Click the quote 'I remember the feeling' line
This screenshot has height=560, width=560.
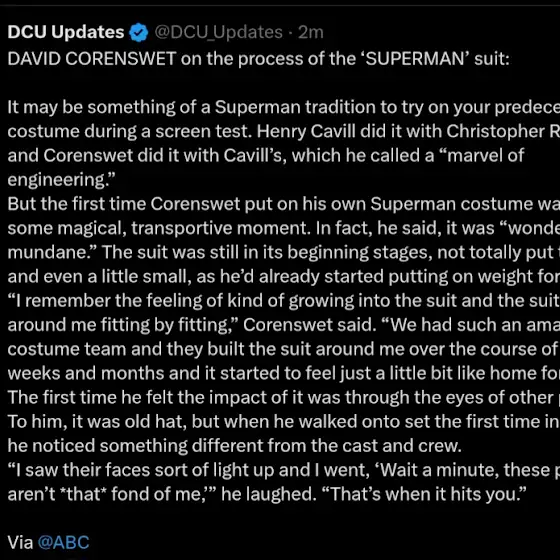284,301
